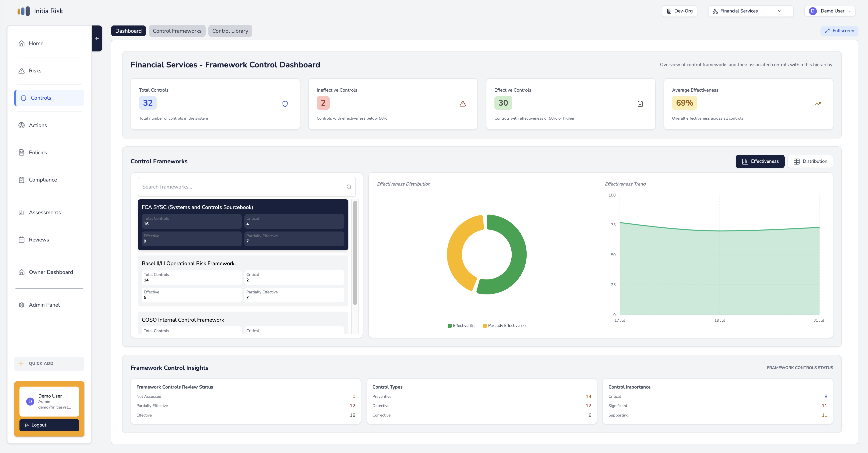This screenshot has width=868, height=453.
Task: Open the Control Library tab
Action: point(230,31)
